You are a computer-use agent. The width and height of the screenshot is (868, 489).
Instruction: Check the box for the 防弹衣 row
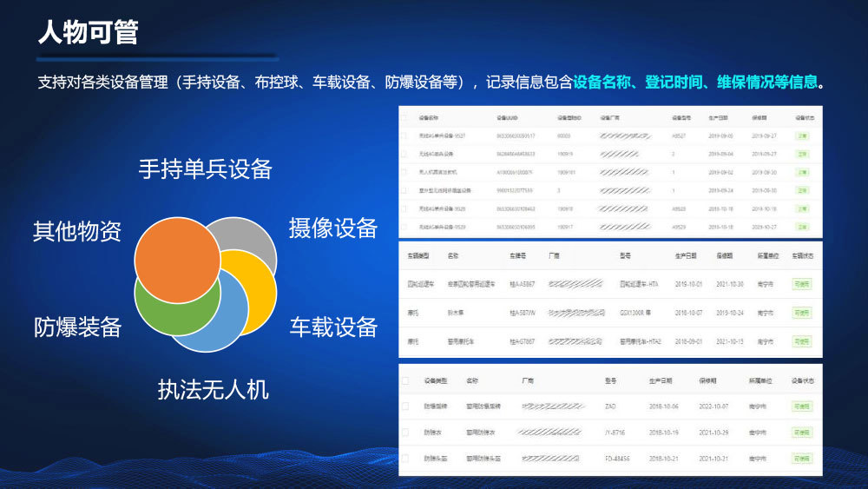click(x=405, y=432)
